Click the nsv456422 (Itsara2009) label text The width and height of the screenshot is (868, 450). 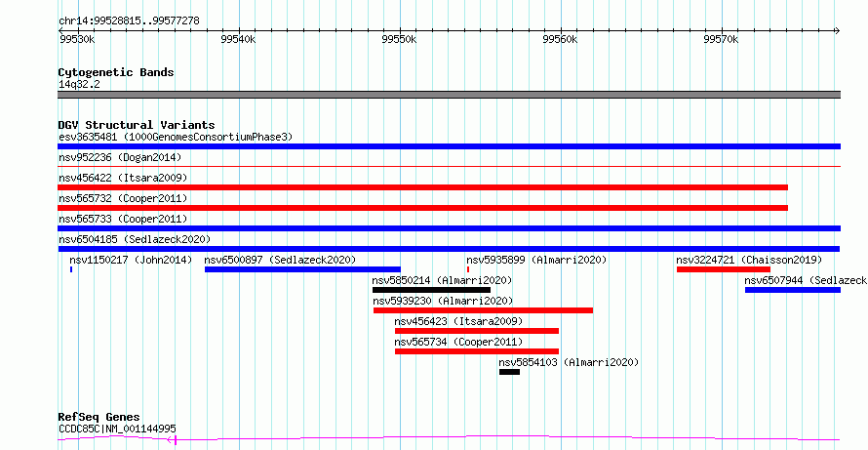tap(123, 178)
